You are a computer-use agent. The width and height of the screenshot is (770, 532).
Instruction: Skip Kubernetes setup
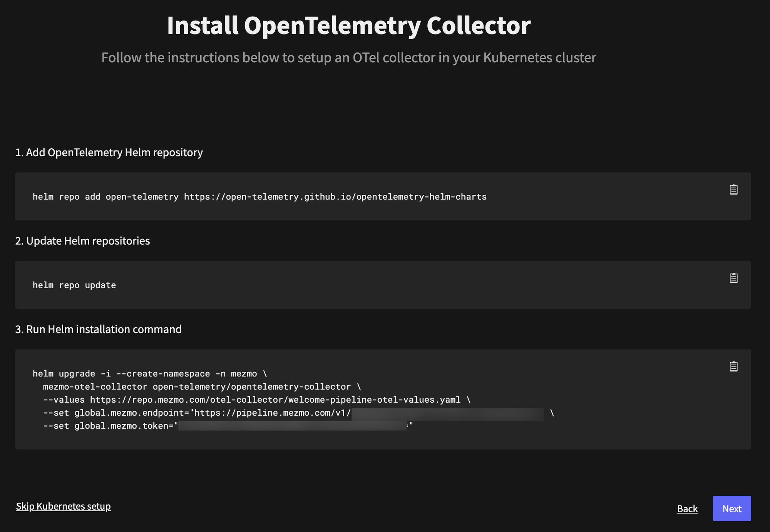[63, 506]
